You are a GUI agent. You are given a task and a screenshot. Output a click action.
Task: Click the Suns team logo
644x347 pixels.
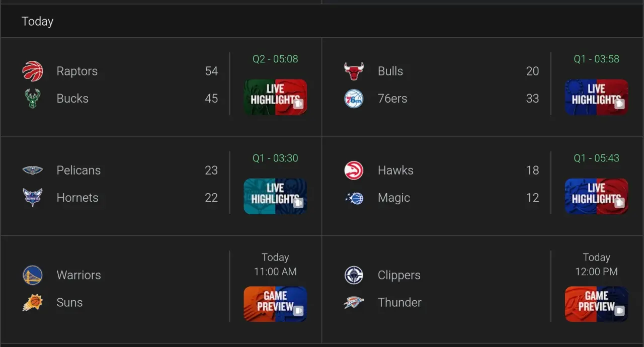[33, 302]
